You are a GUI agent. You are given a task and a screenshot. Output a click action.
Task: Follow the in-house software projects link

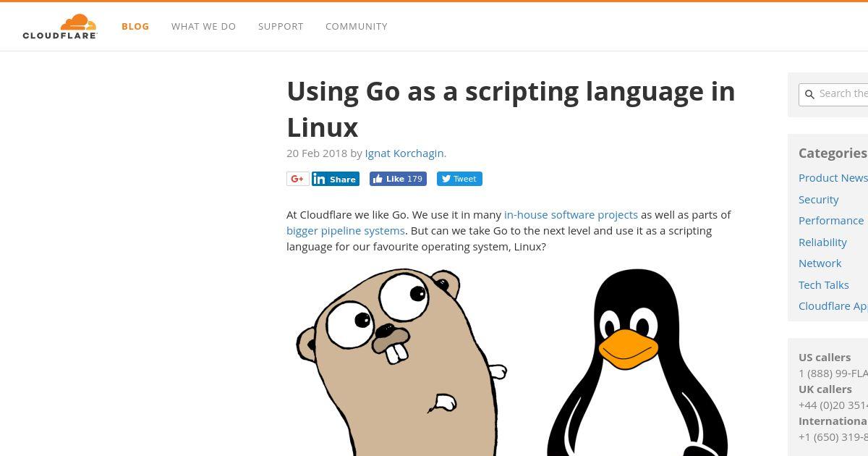tap(571, 214)
